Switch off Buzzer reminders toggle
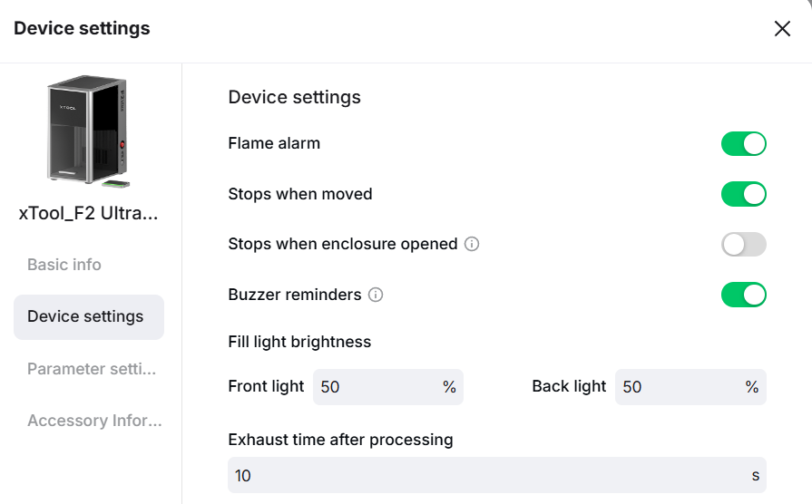This screenshot has width=812, height=504. (744, 295)
